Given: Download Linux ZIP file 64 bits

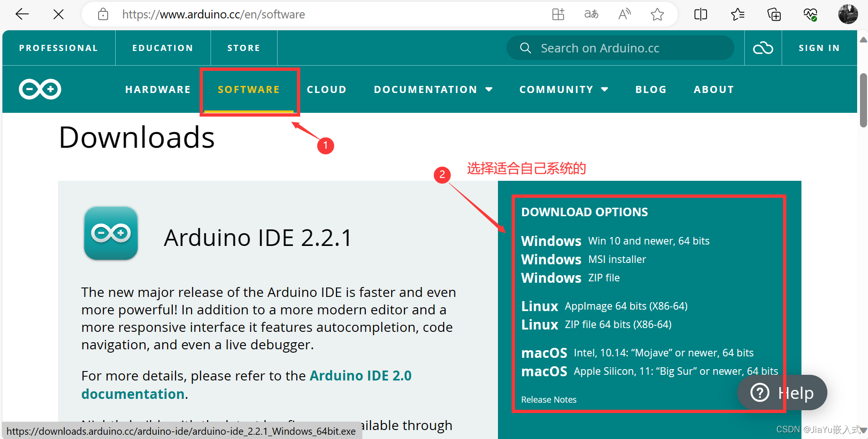Looking at the screenshot, I should click(x=596, y=324).
